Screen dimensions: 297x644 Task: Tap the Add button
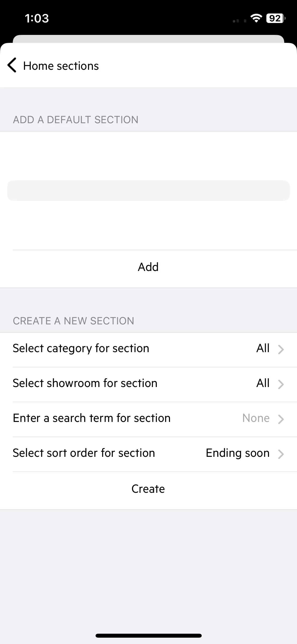[x=148, y=267]
